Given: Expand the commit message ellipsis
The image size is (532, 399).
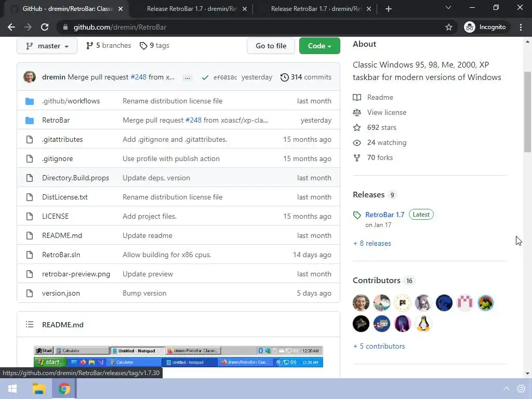Looking at the screenshot, I should 187,78.
